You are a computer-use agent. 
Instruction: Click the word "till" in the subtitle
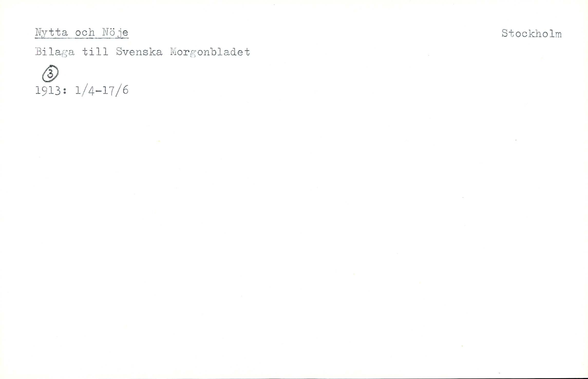point(95,52)
